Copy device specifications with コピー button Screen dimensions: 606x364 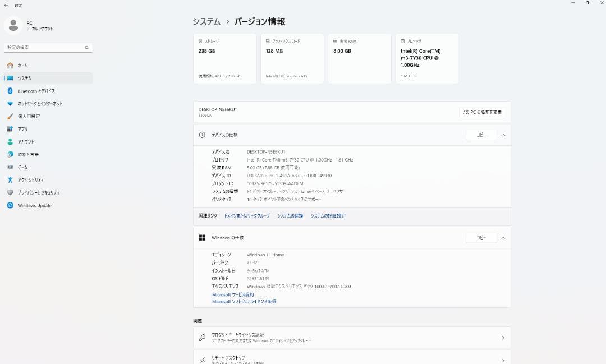[x=481, y=135]
